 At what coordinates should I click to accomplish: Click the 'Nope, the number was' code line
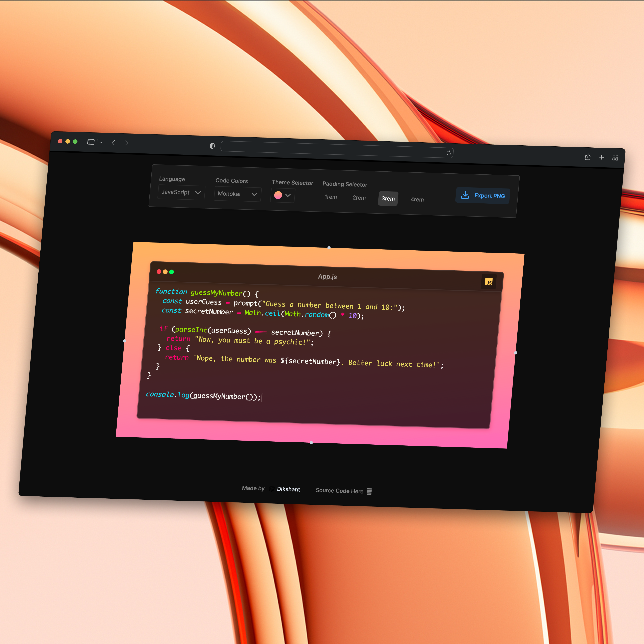tap(304, 361)
